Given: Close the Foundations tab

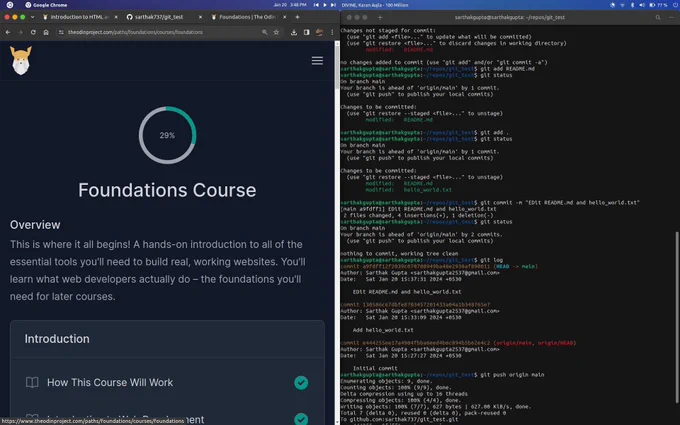Looking at the screenshot, I should pyautogui.click(x=284, y=17).
